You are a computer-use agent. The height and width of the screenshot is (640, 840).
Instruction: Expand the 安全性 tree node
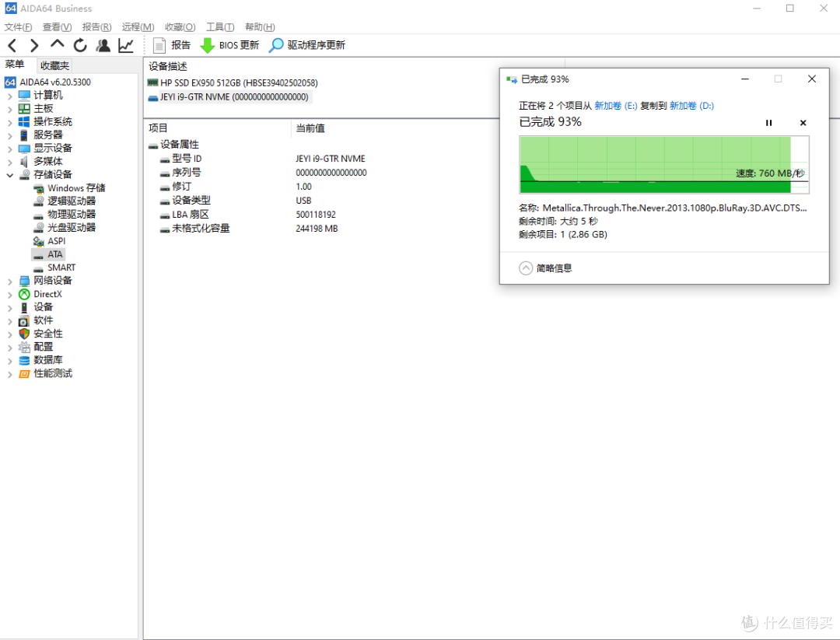pos(9,334)
